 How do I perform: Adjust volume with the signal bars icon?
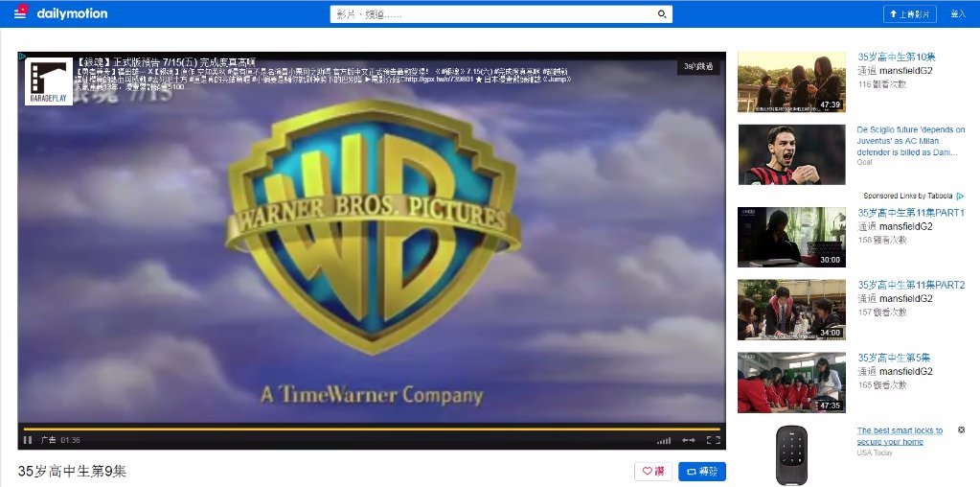(x=664, y=441)
